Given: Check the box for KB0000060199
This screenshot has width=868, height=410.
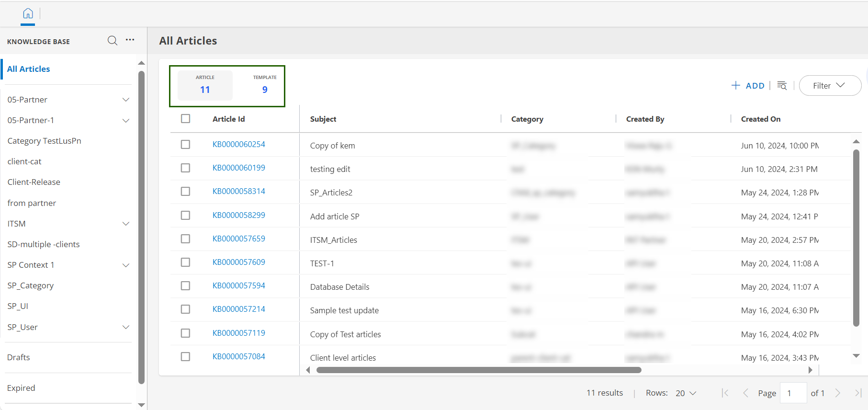Looking at the screenshot, I should 186,168.
